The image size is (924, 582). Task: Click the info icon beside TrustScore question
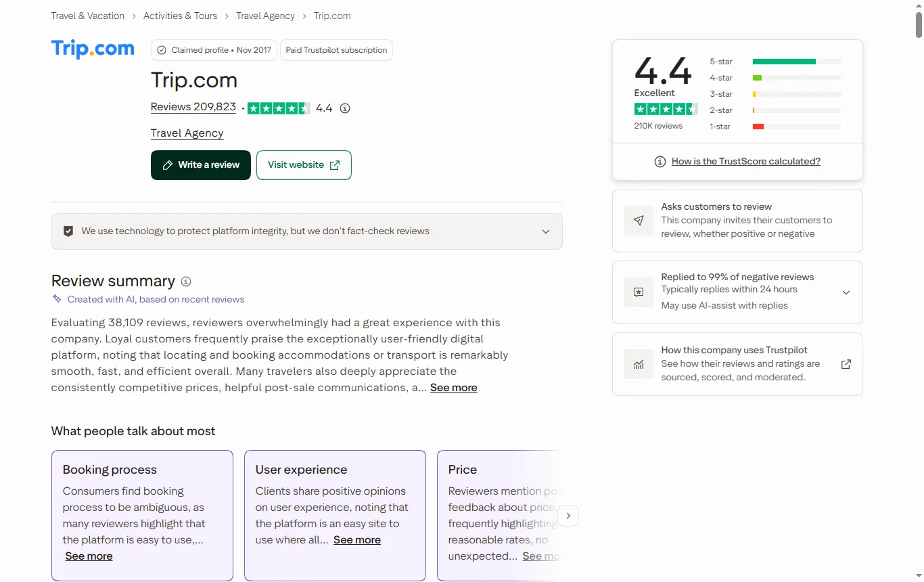pyautogui.click(x=660, y=162)
